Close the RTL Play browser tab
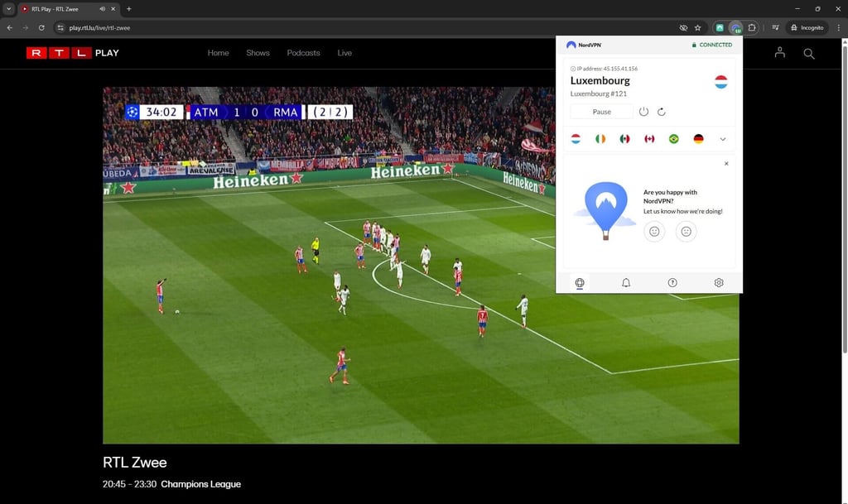 tap(113, 9)
